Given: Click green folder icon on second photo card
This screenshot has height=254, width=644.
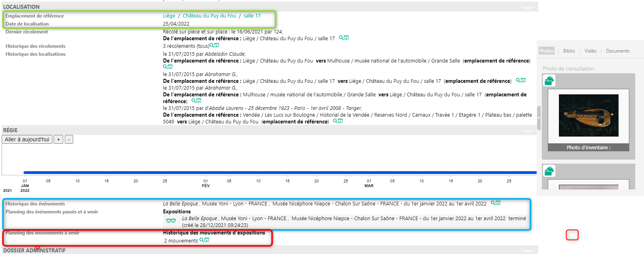Looking at the screenshot, I should 549,171.
